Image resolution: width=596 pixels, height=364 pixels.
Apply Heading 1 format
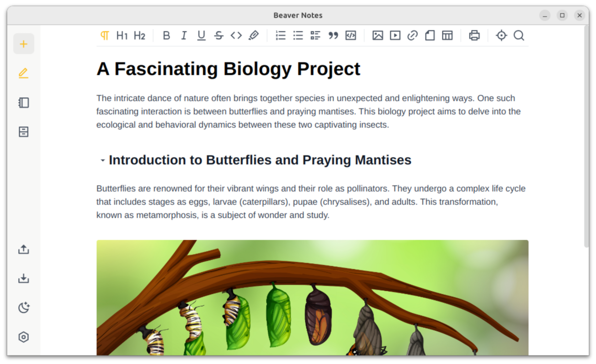pos(122,35)
